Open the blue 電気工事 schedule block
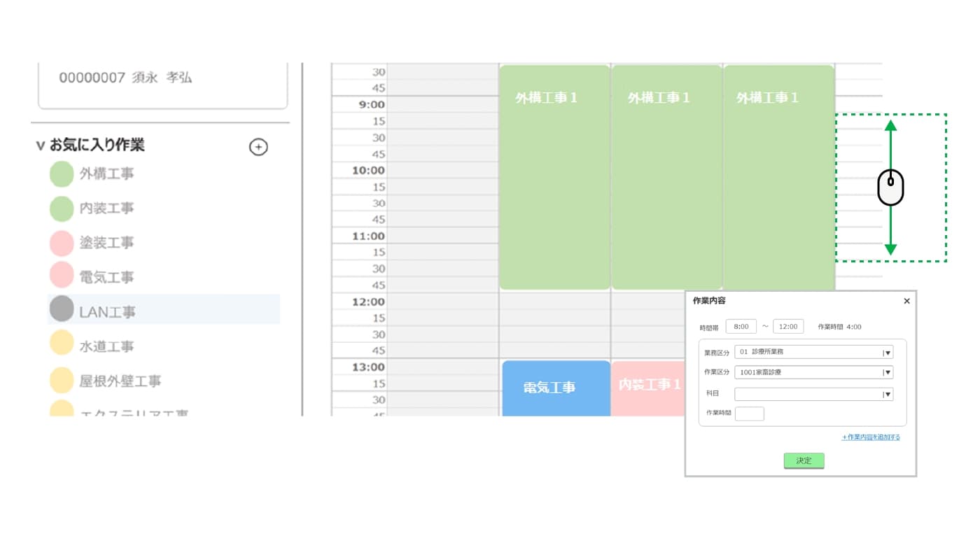This screenshot has height=550, width=980. (x=556, y=388)
